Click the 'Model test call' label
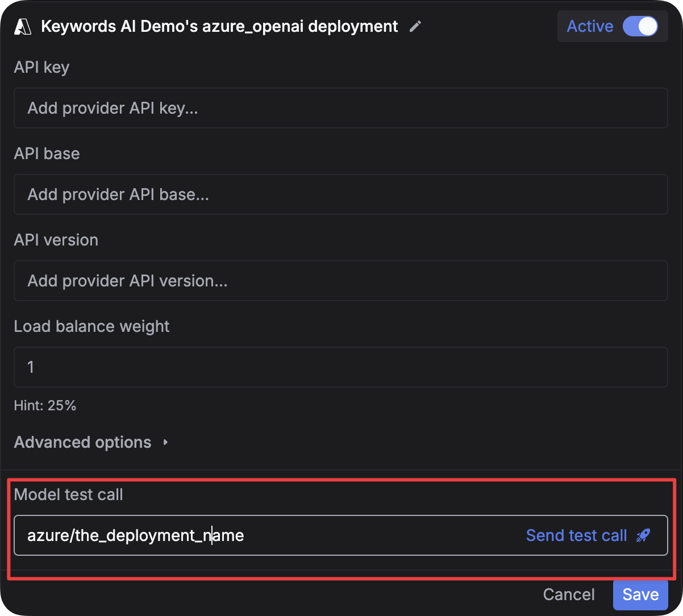Viewport: 683px width, 616px height. (68, 494)
